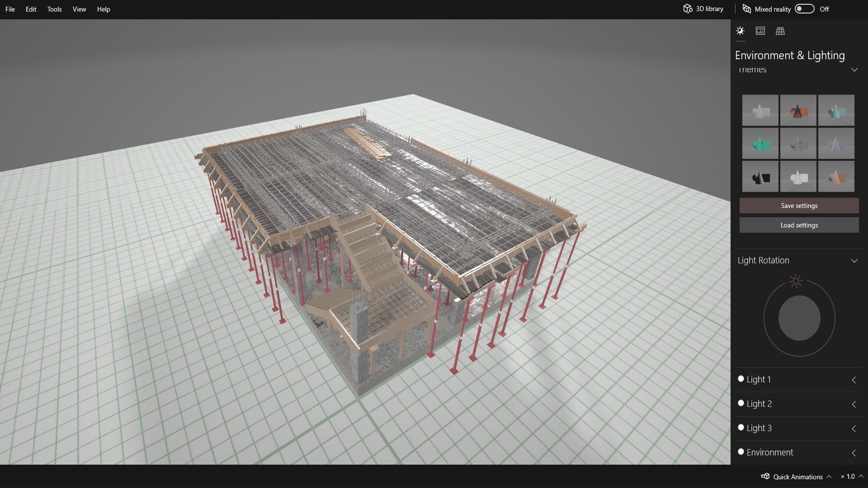Click the Load settings button

[799, 225]
